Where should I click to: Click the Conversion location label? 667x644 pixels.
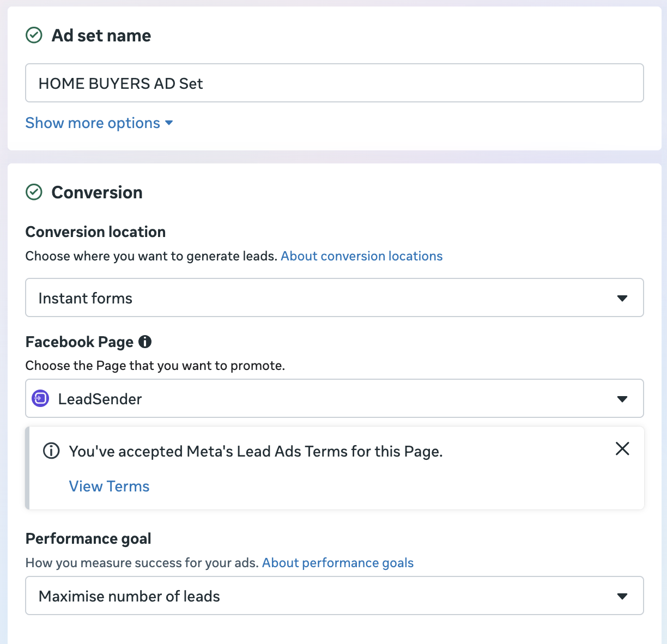(95, 232)
